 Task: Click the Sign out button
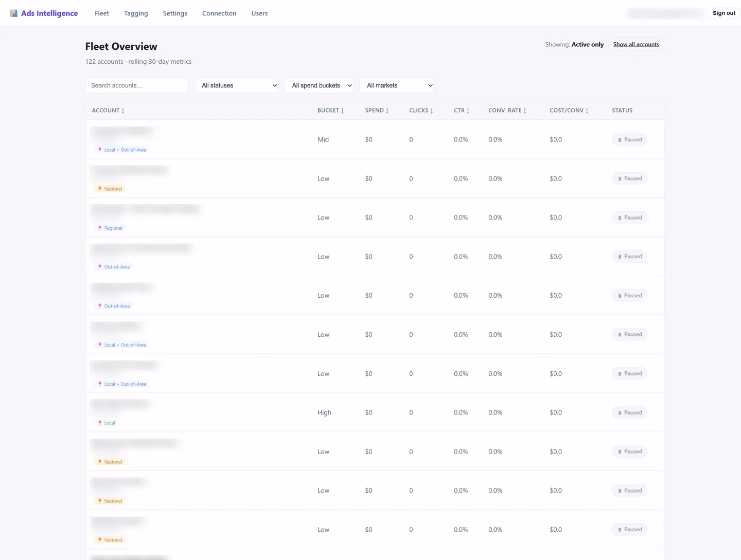pos(724,13)
